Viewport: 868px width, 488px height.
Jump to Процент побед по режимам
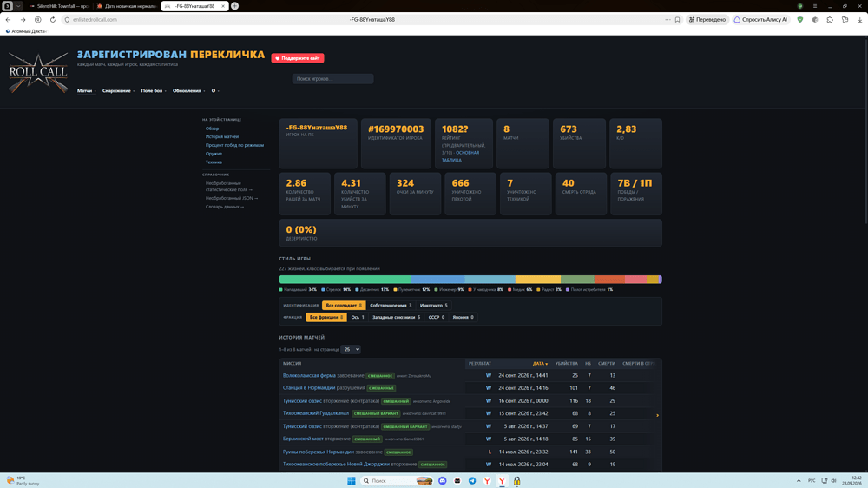pyautogui.click(x=234, y=145)
